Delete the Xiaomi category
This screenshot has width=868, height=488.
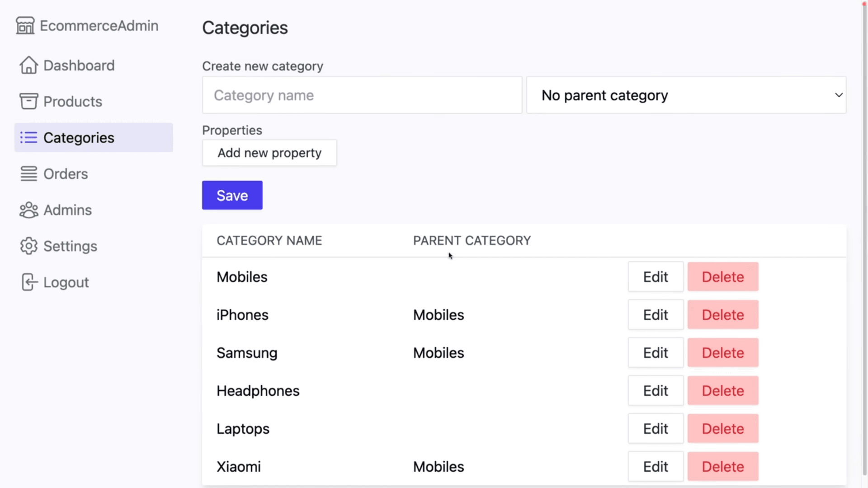pyautogui.click(x=722, y=466)
